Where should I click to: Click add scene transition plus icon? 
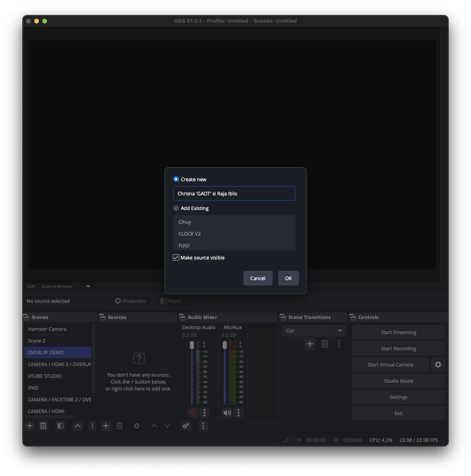310,344
